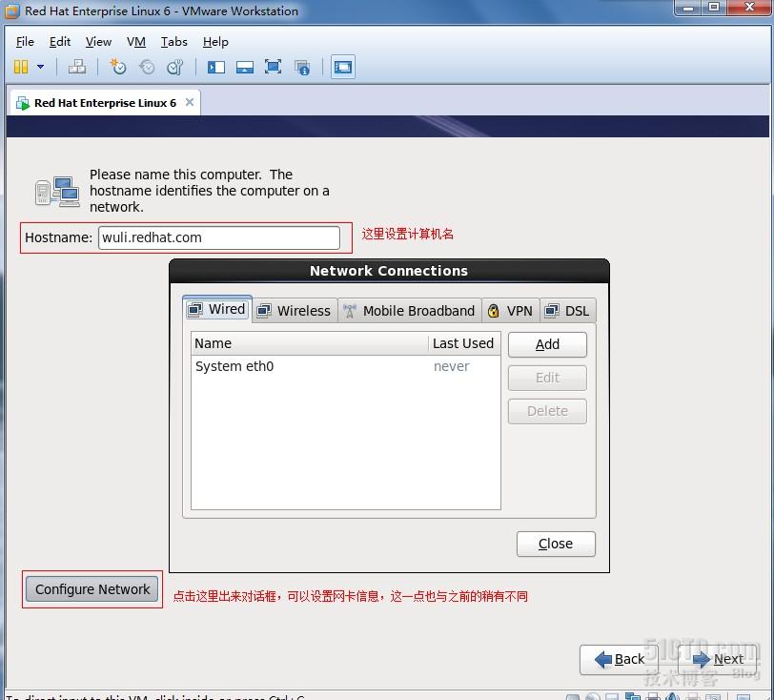Image resolution: width=774 pixels, height=700 pixels.
Task: Close the Network Connections dialog
Action: click(x=556, y=544)
